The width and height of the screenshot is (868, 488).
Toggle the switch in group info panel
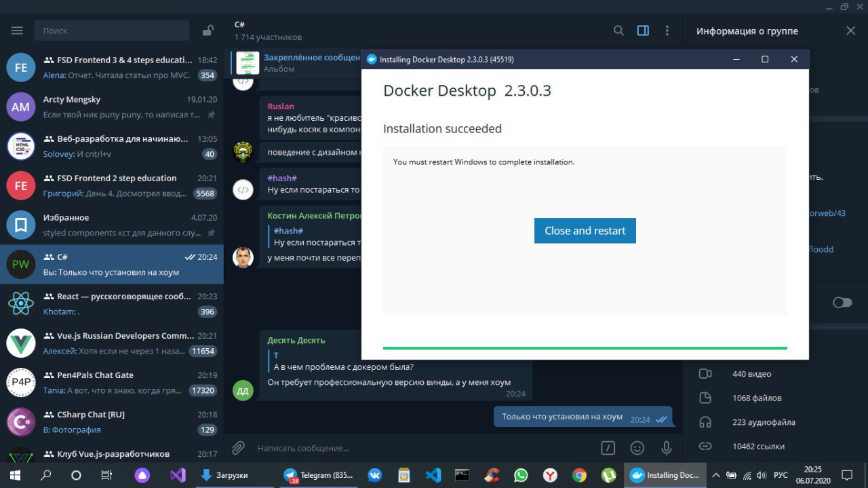842,302
